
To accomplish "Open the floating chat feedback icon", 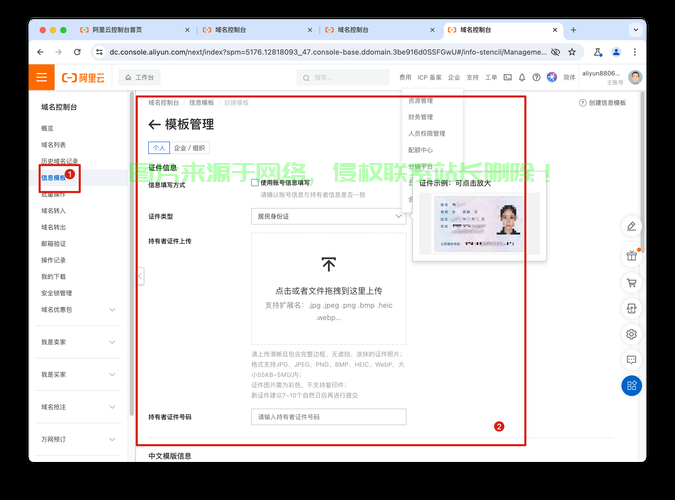I will coord(632,360).
